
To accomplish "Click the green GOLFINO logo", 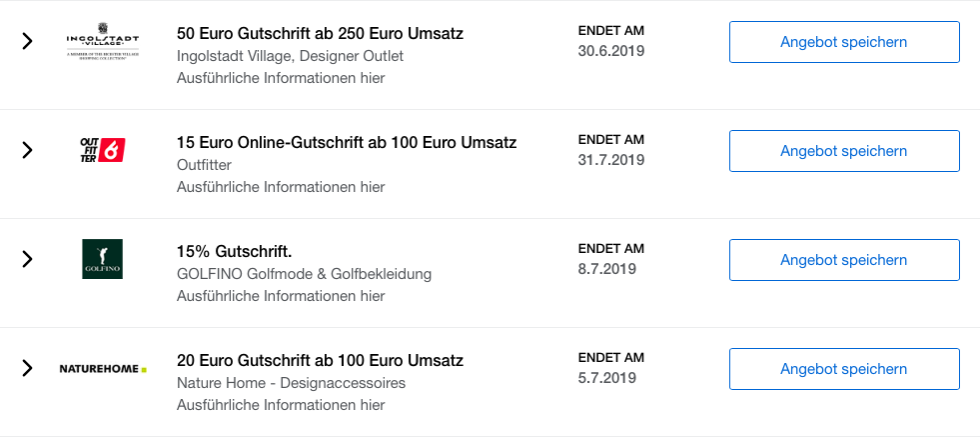I will pyautogui.click(x=102, y=259).
